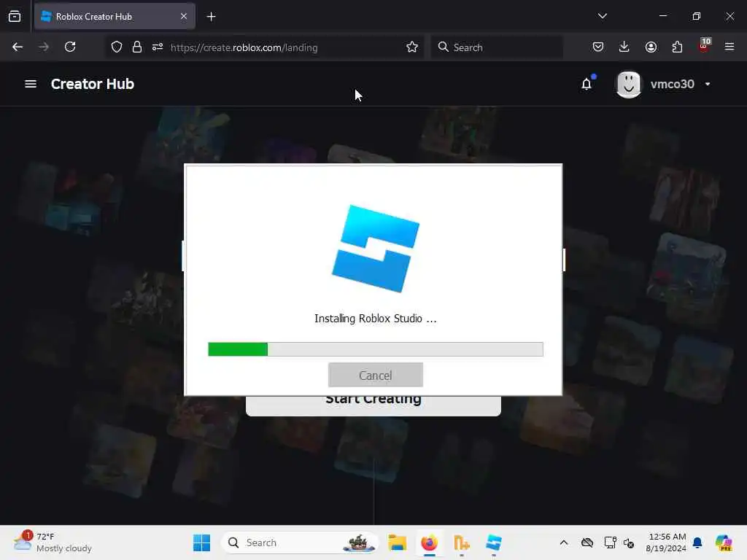
Task: Switch to the Roblox Creator Hub tab
Action: click(x=115, y=16)
